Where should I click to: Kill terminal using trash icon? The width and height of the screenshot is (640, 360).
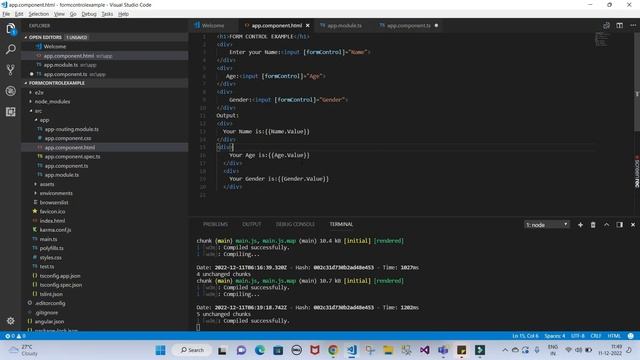pyautogui.click(x=593, y=224)
